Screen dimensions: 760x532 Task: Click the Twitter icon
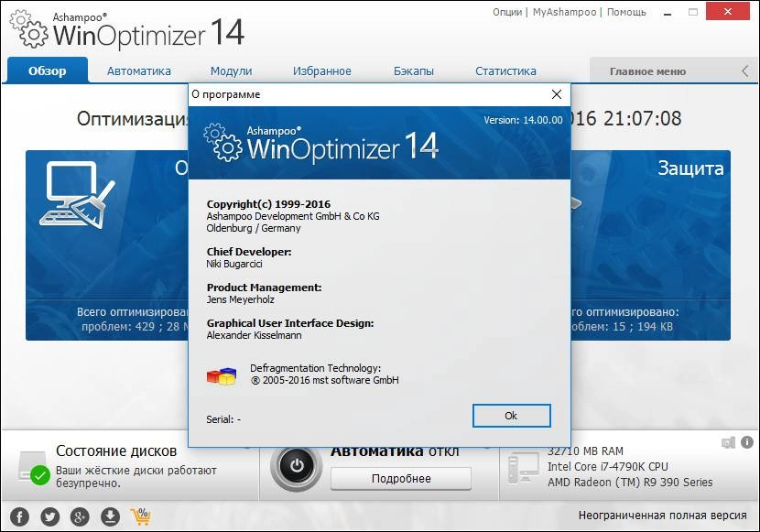point(50,516)
